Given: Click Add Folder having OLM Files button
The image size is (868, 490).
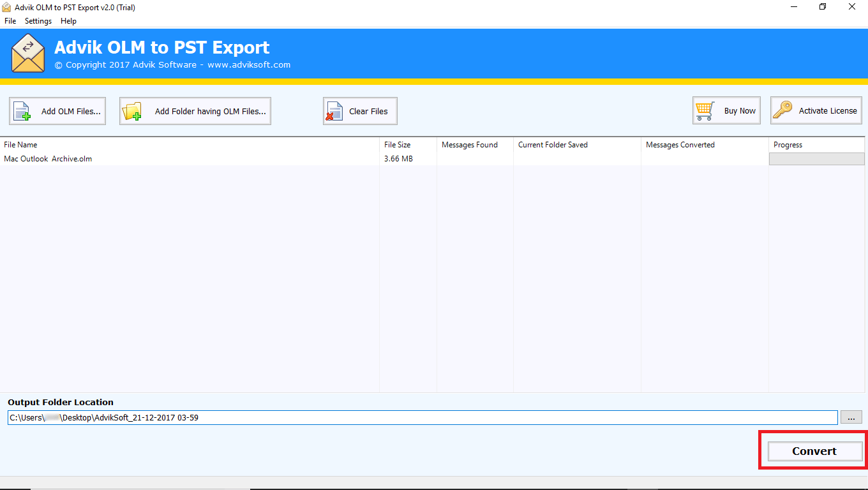Looking at the screenshot, I should coord(195,111).
